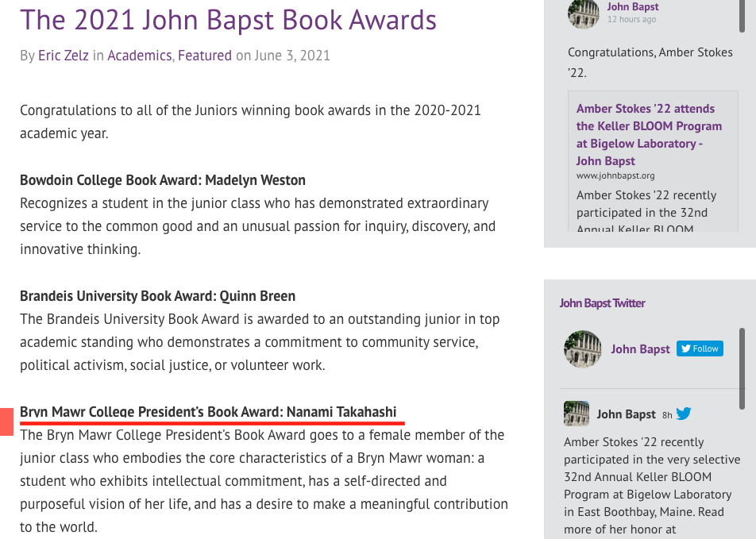The image size is (756, 539).
Task: Click the John Bapst round avatar in Twitter header
Action: [583, 349]
